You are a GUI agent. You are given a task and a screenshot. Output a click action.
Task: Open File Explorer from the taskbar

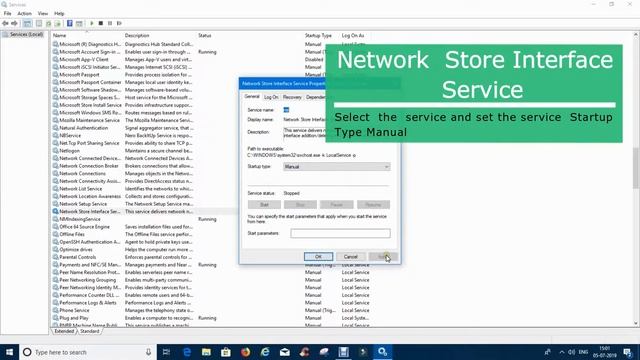click(206, 352)
